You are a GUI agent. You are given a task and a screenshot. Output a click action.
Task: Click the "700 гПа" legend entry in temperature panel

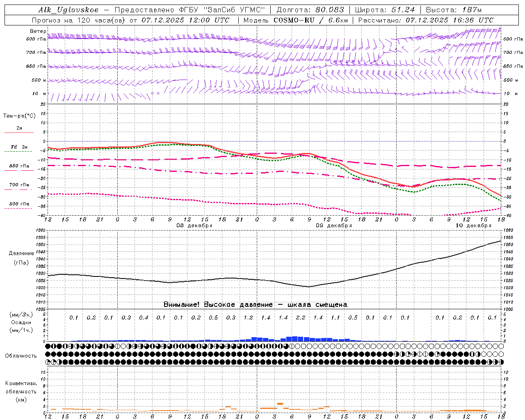coord(19,185)
